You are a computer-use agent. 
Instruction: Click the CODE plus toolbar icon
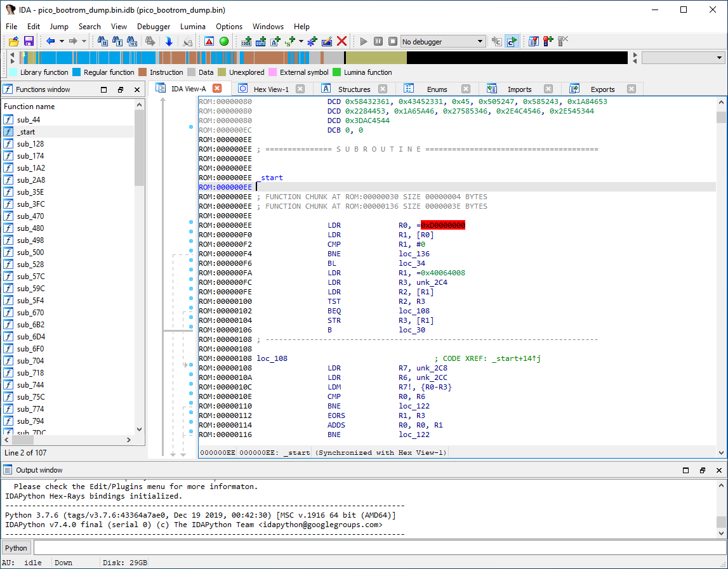tap(247, 41)
